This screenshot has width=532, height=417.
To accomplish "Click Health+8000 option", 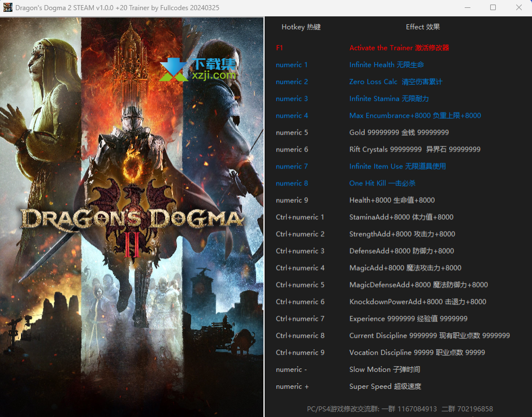I will (x=392, y=201).
